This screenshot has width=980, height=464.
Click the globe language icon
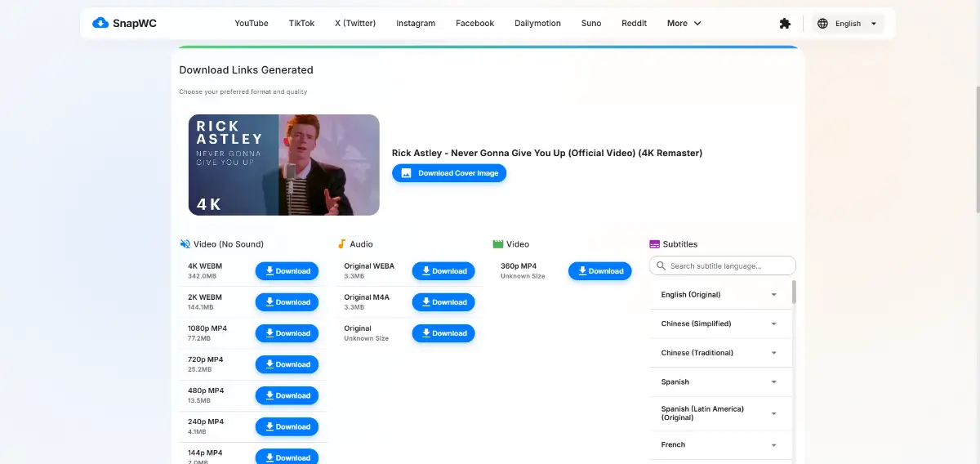click(822, 24)
